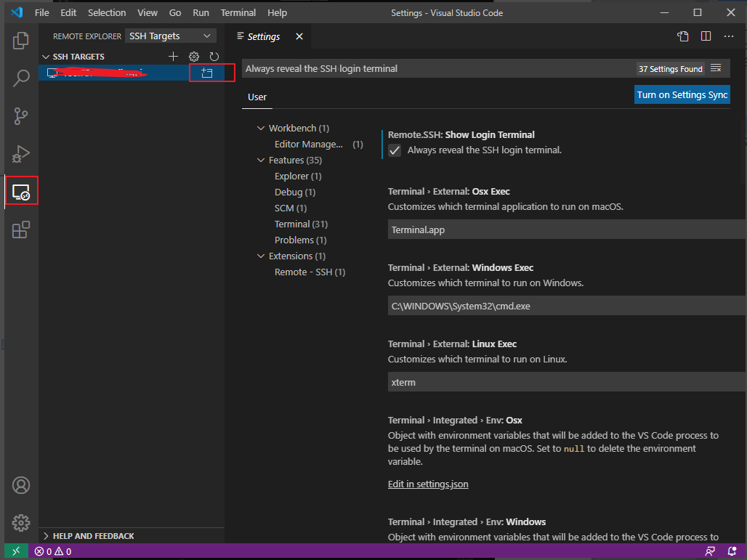Open the Selection menu
This screenshot has width=747, height=560.
point(107,13)
